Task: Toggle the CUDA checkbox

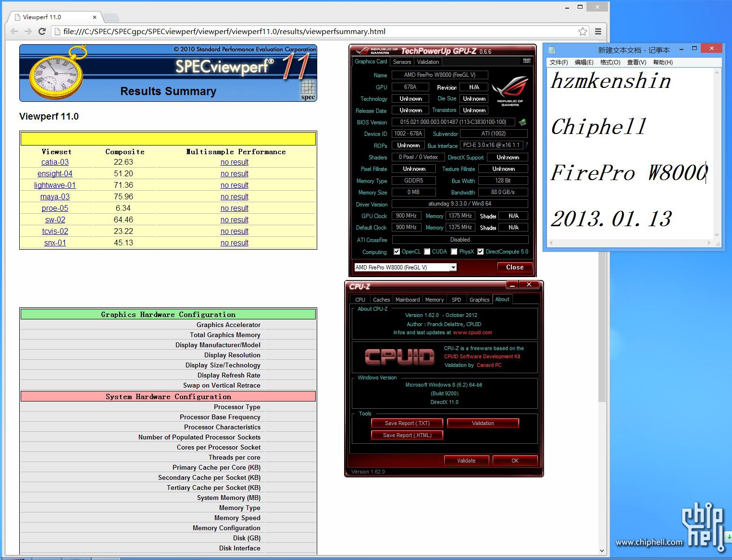Action: pos(427,251)
